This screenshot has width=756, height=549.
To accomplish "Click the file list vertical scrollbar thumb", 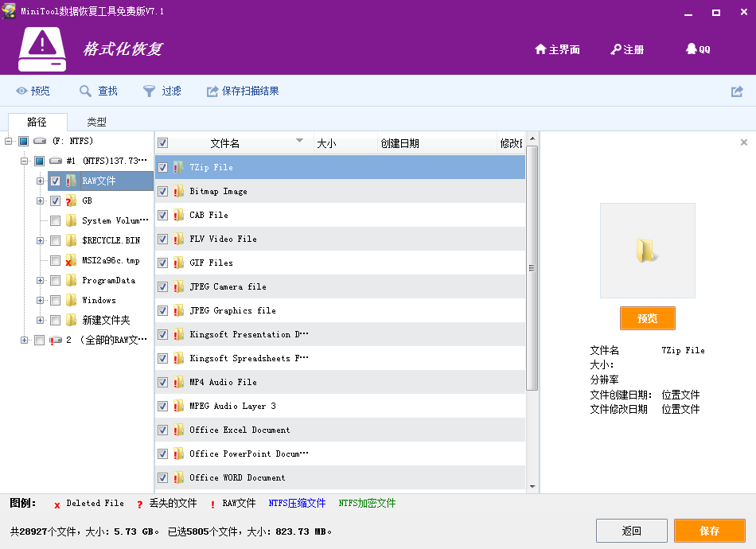I will (532, 268).
